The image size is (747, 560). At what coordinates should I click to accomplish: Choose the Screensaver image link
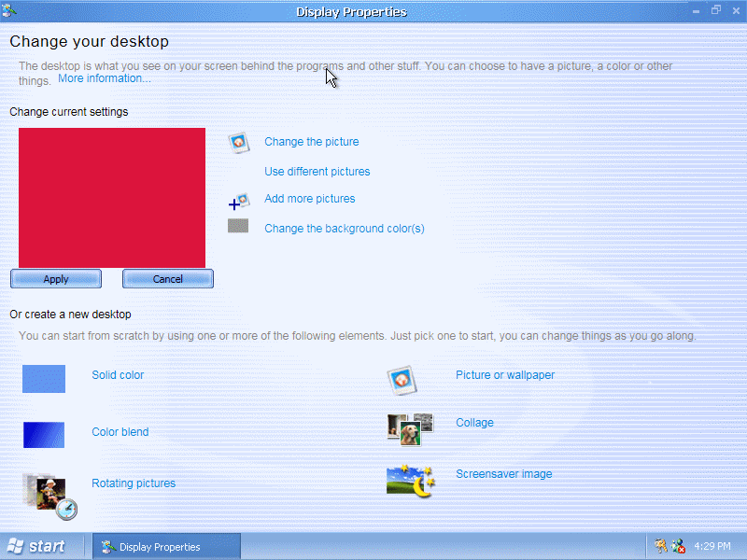(x=504, y=474)
